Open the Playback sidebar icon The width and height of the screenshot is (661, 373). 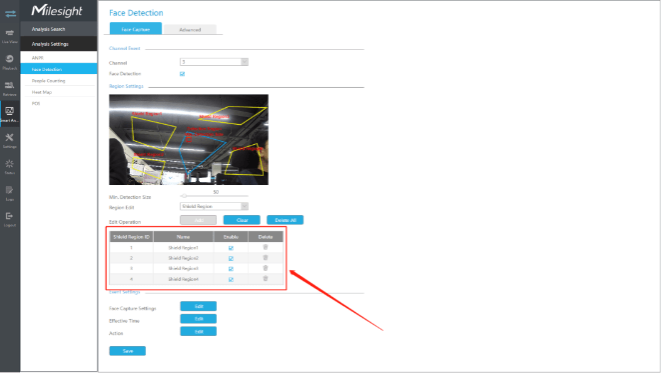pos(10,62)
